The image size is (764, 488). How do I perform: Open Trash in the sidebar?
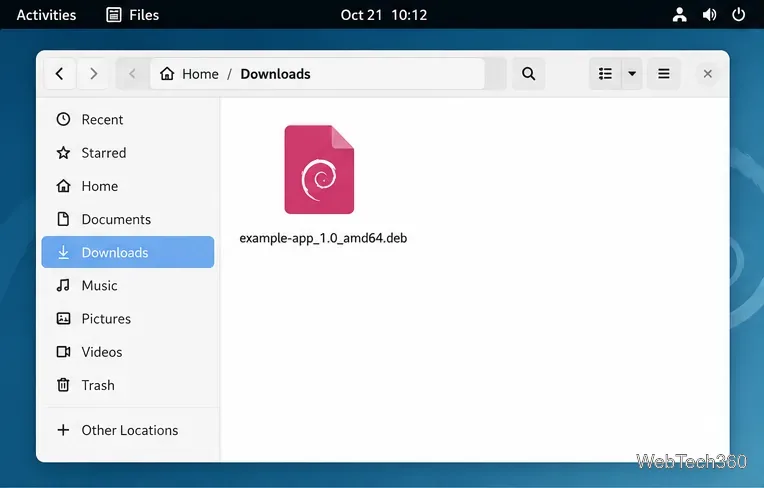point(128,385)
